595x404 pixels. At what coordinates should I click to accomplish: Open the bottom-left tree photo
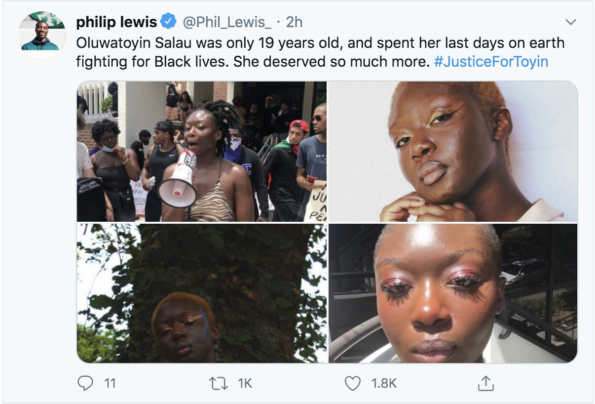(x=201, y=293)
